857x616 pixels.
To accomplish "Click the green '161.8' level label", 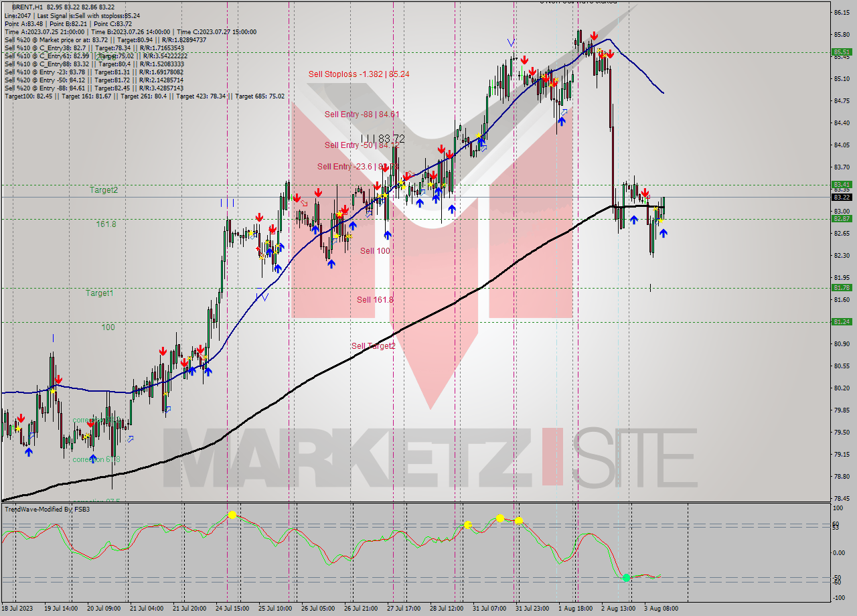I will pyautogui.click(x=106, y=224).
